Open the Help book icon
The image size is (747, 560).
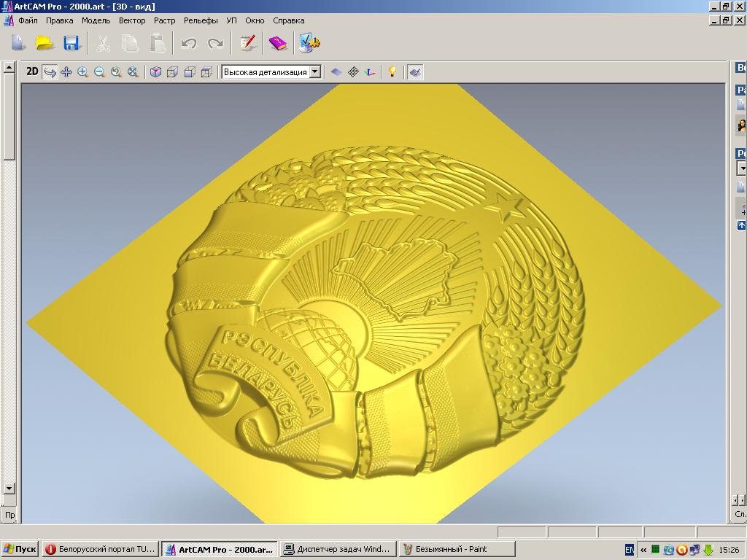[x=277, y=43]
